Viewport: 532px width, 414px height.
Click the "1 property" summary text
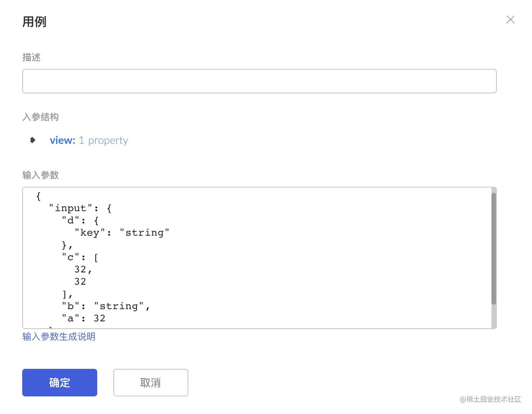click(103, 140)
